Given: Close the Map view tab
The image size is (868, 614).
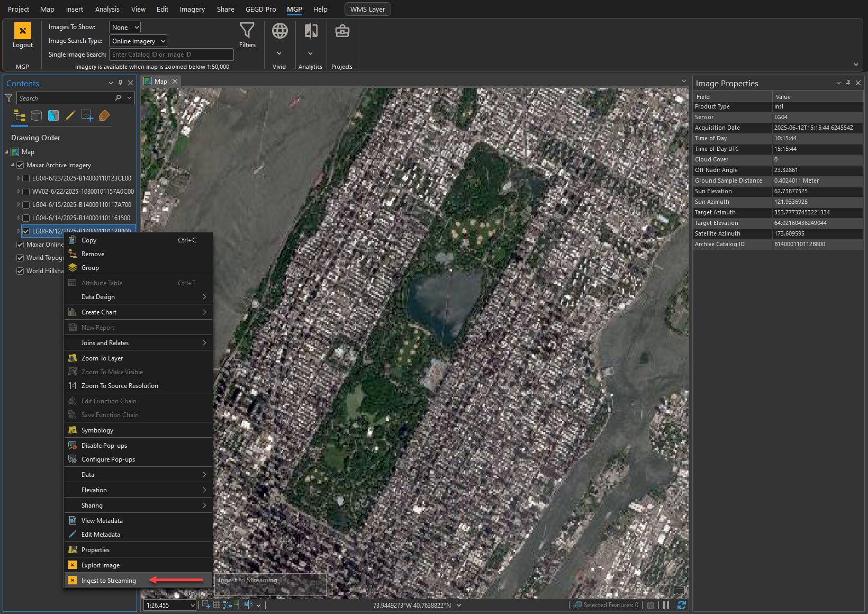Looking at the screenshot, I should click(x=175, y=81).
